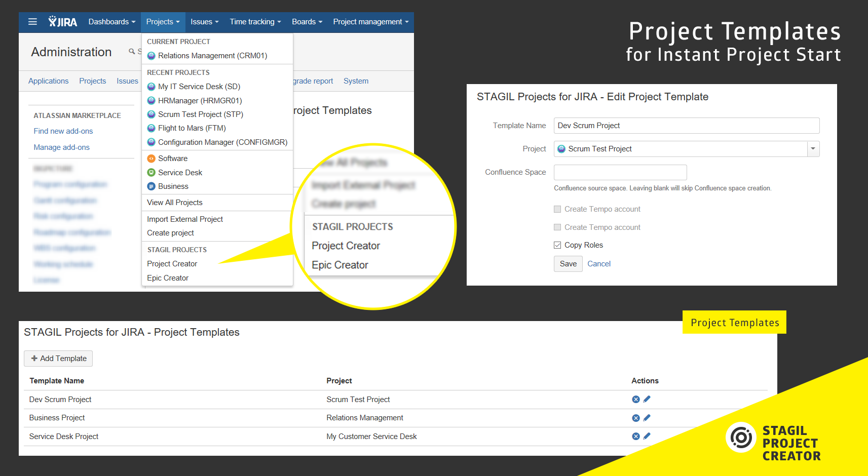Open the hamburger menu icon in JIRA header
868x476 pixels.
32,22
